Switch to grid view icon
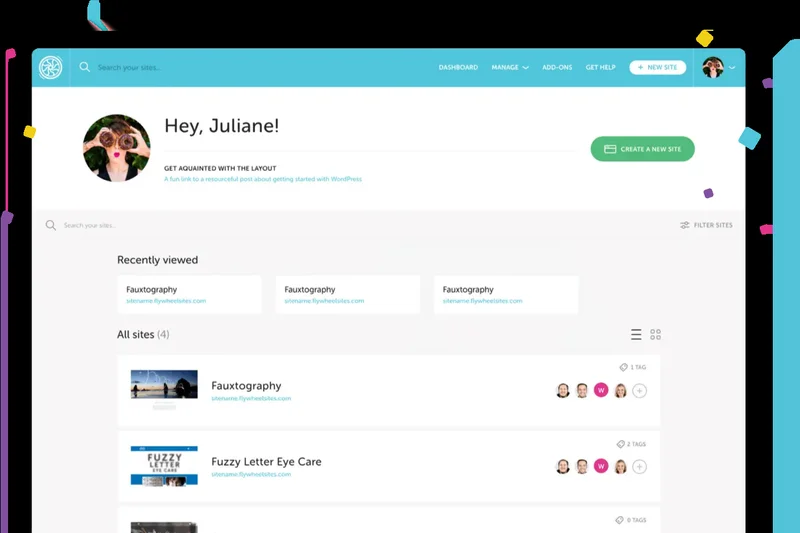800x533 pixels. tap(656, 335)
